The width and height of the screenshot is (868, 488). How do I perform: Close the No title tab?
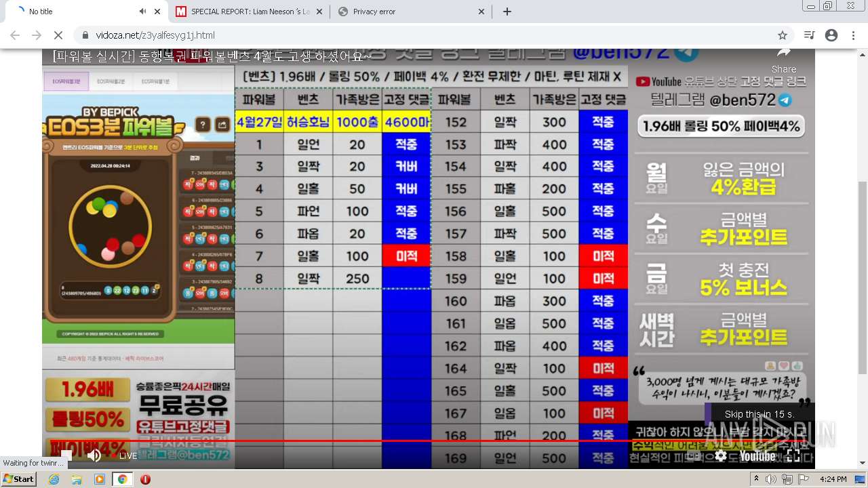[157, 12]
